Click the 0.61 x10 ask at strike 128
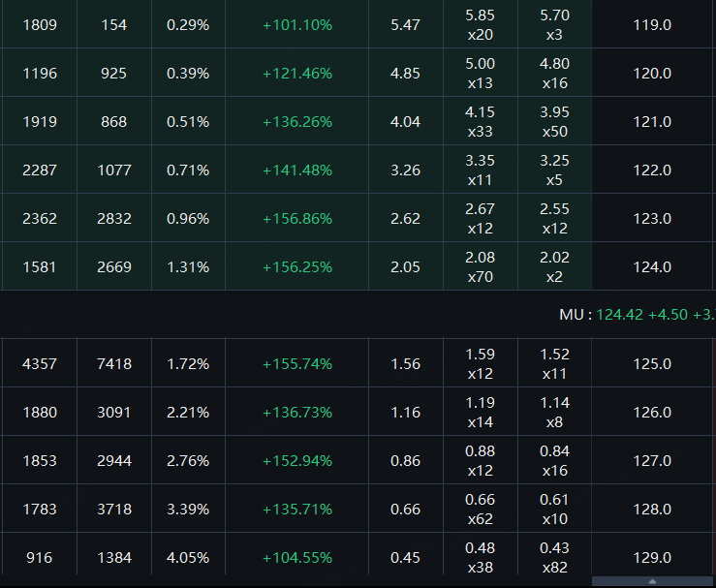 [x=554, y=510]
